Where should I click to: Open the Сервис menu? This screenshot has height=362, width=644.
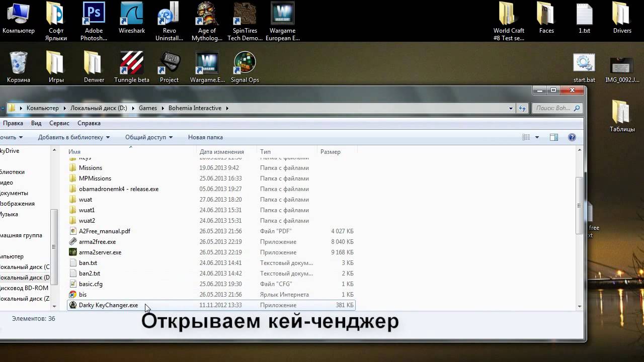[x=59, y=123]
